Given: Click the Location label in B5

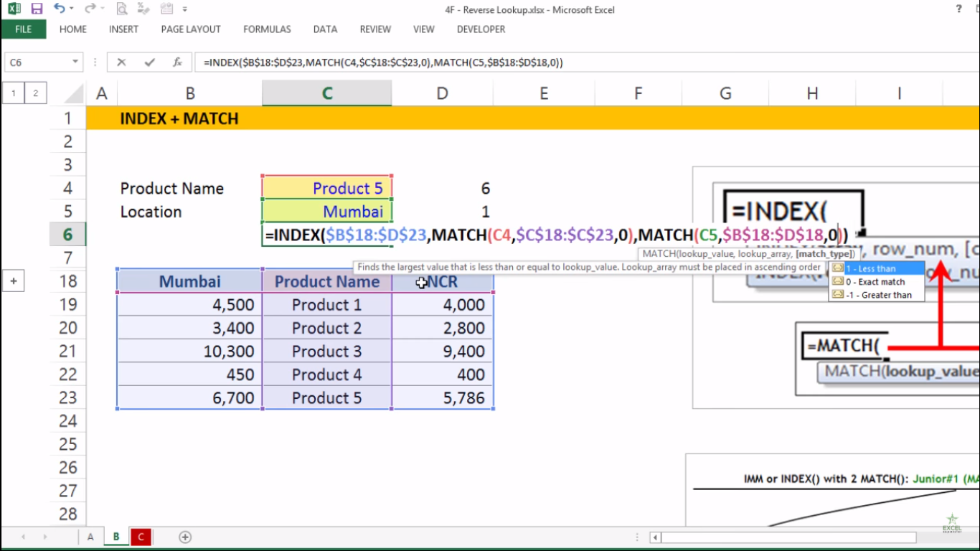Looking at the screenshot, I should (151, 212).
